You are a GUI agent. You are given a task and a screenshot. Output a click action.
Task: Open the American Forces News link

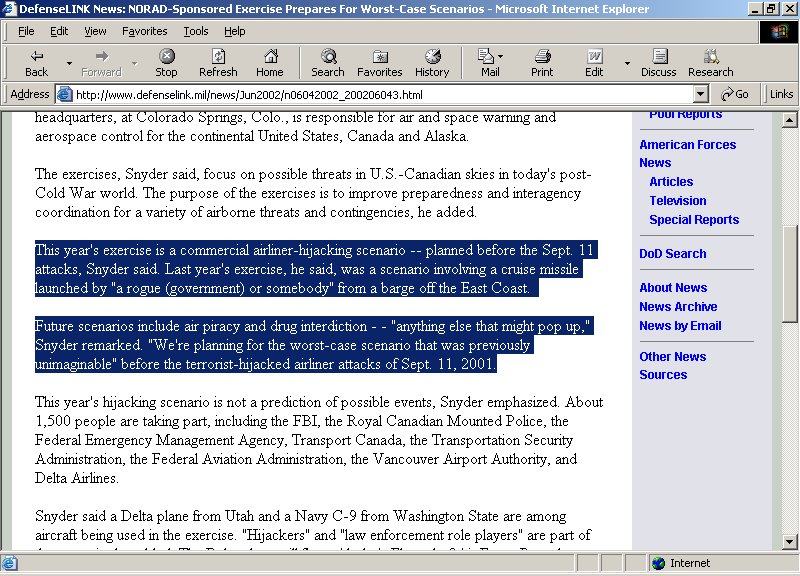point(687,154)
